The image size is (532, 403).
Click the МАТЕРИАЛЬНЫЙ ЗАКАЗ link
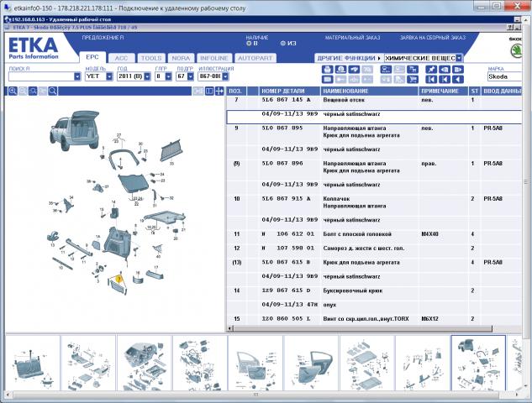click(x=352, y=38)
